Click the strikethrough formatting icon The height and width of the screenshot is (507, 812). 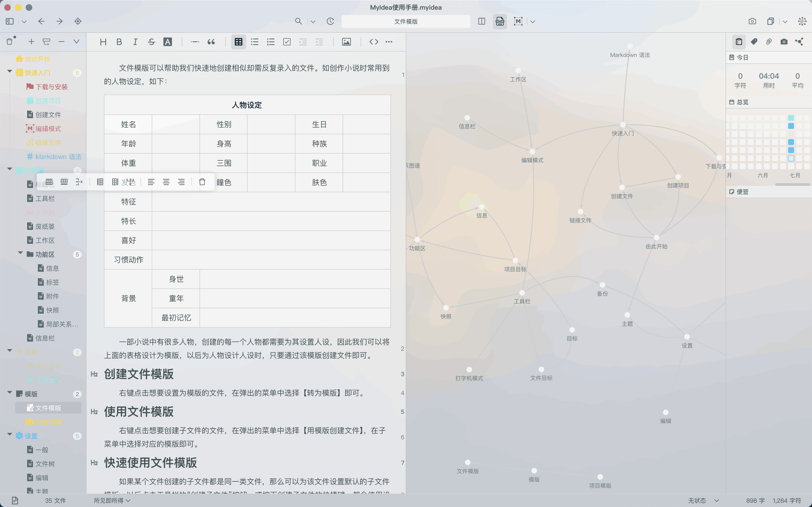point(151,42)
